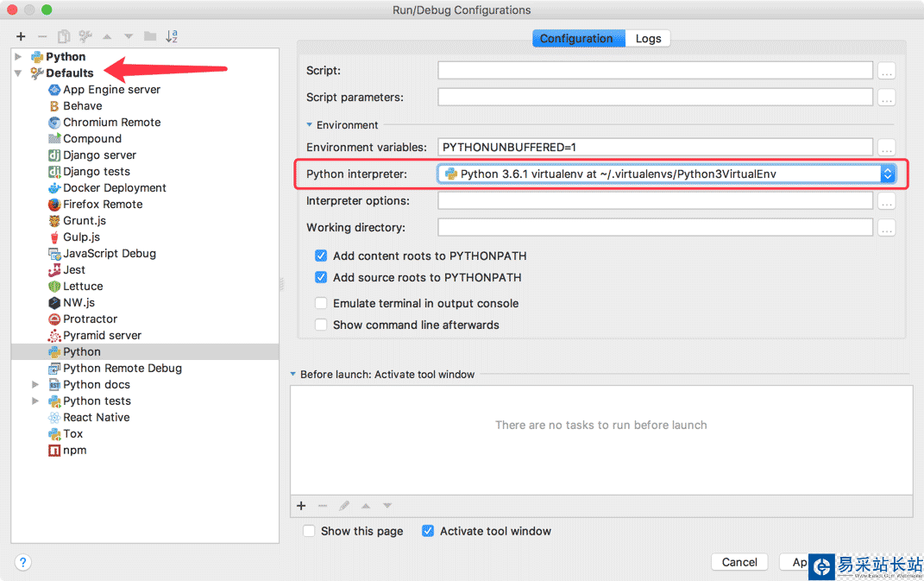Image resolution: width=924 pixels, height=581 pixels.
Task: Click the Docker Deployment whale icon
Action: [x=54, y=188]
